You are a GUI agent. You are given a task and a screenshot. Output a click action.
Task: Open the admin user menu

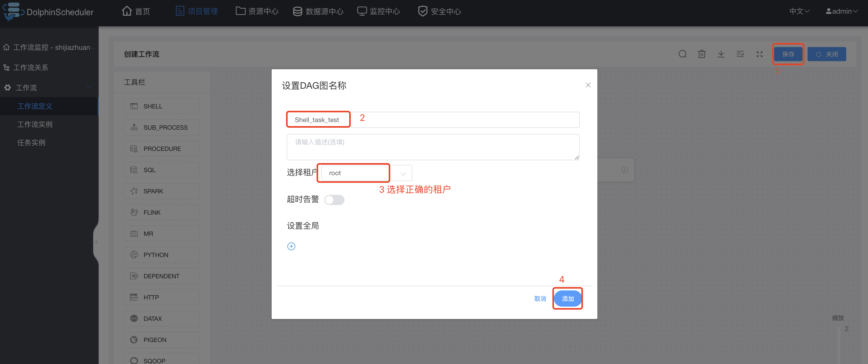coord(841,11)
